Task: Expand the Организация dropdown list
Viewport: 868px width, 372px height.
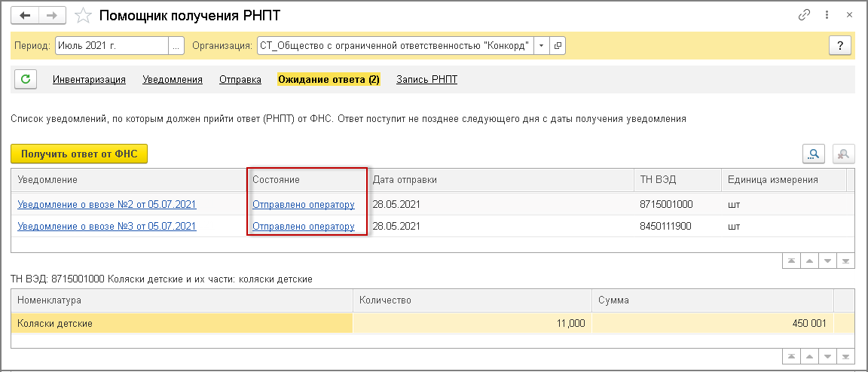Action: point(542,46)
